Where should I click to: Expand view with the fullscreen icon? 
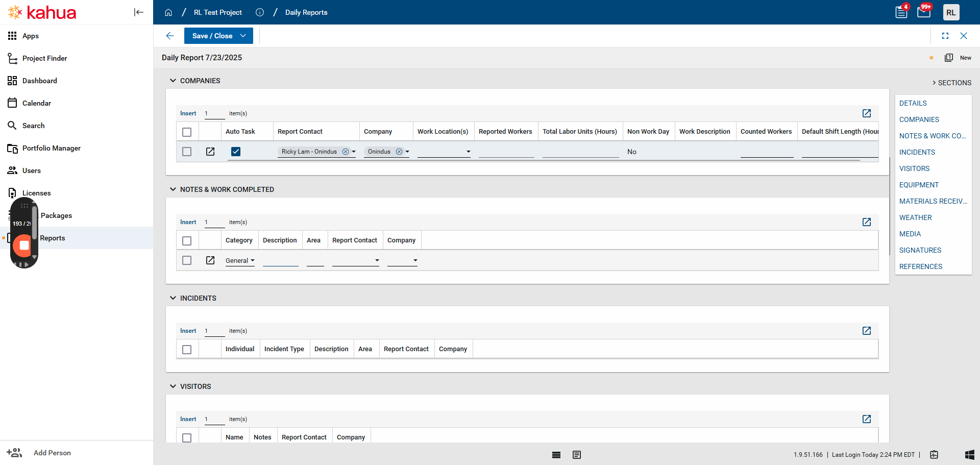coord(945,36)
